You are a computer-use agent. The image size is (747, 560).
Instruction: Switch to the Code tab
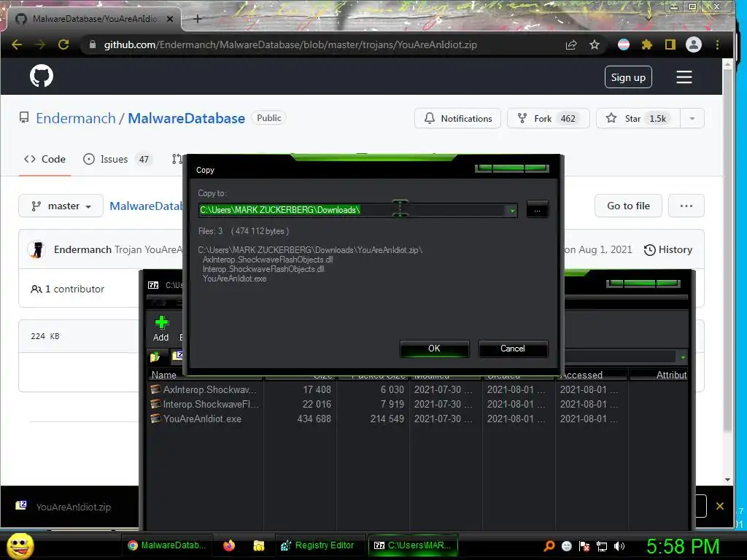[x=44, y=159]
